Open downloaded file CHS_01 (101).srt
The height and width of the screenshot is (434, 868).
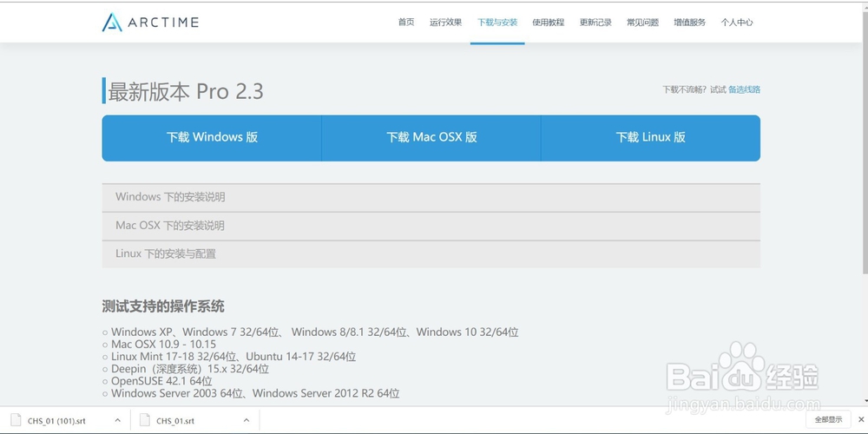(x=56, y=421)
